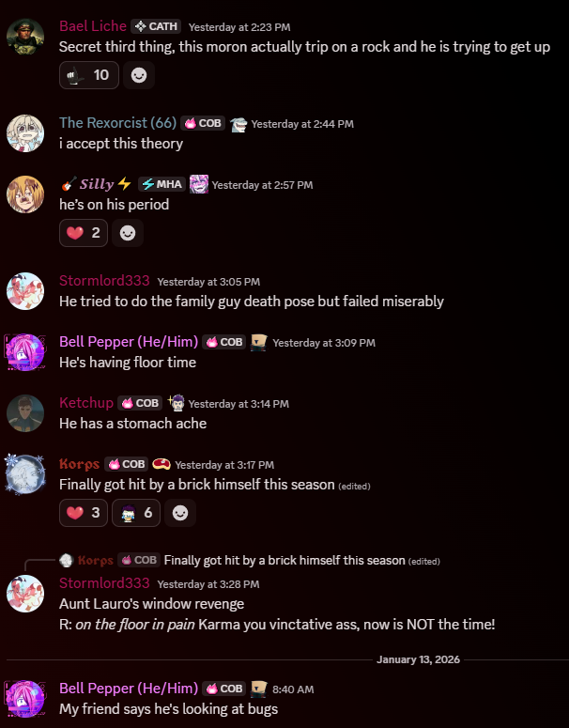Open The Rexorcist (66) username

tap(118, 123)
